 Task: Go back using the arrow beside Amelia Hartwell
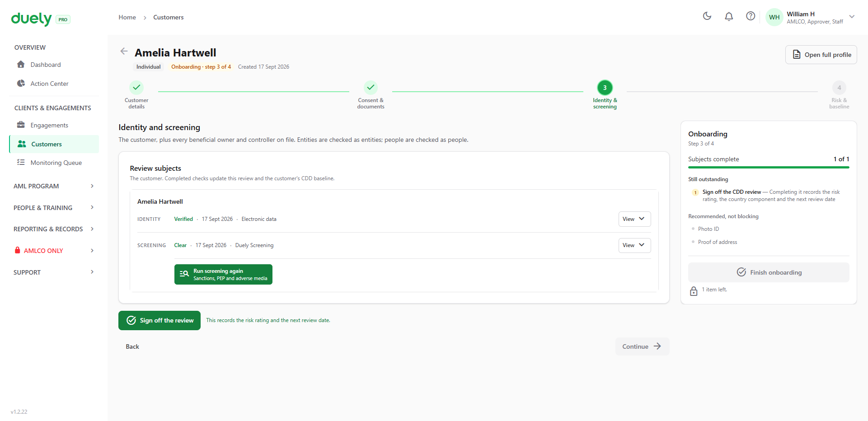click(124, 51)
